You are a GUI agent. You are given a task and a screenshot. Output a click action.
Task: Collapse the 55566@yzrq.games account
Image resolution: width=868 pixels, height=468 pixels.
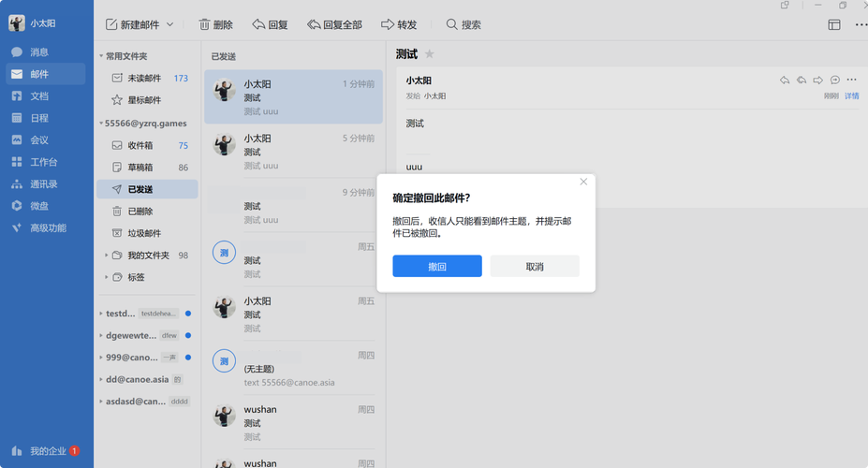[101, 124]
